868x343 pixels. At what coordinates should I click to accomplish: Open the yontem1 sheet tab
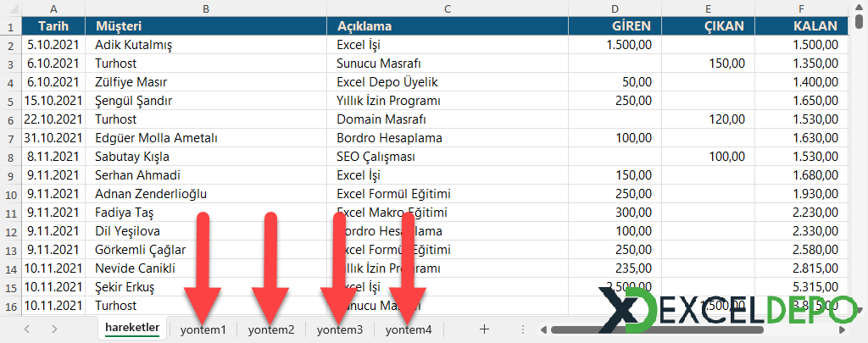tap(203, 329)
